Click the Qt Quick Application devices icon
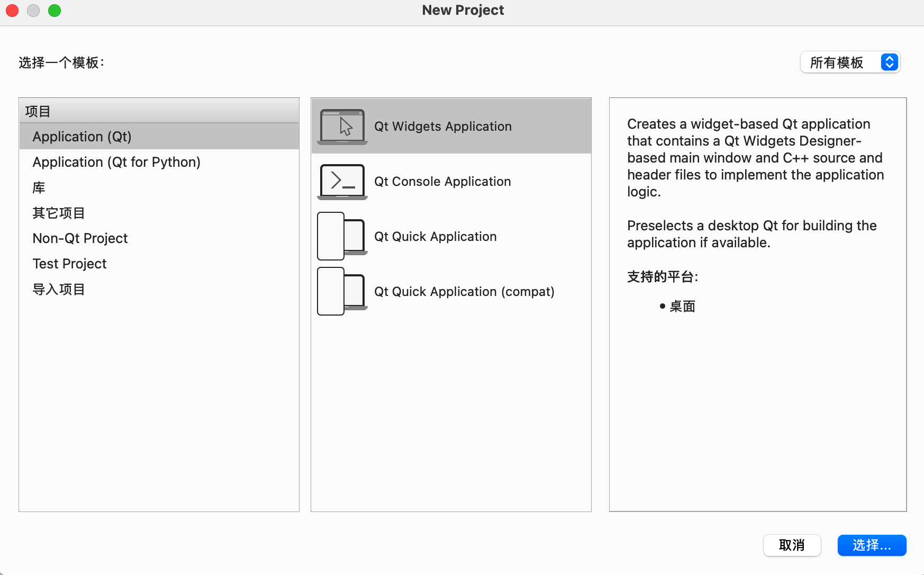Viewport: 924px width, 575px height. [342, 236]
